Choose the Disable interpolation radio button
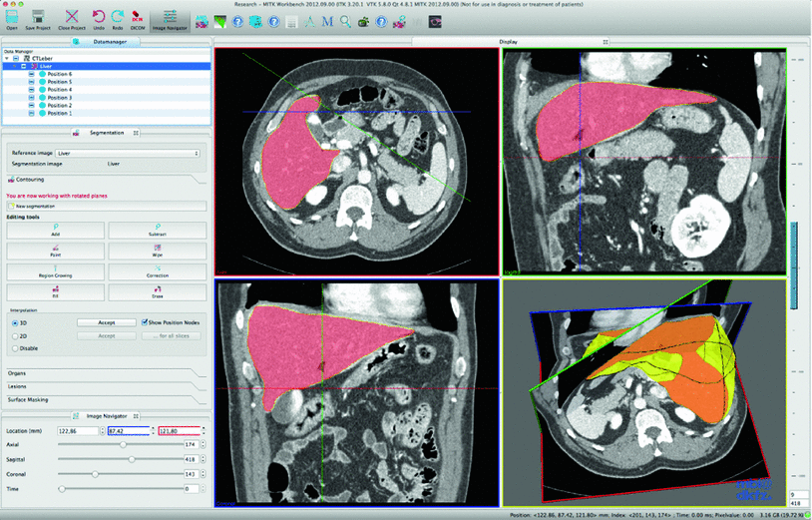 click(x=15, y=348)
